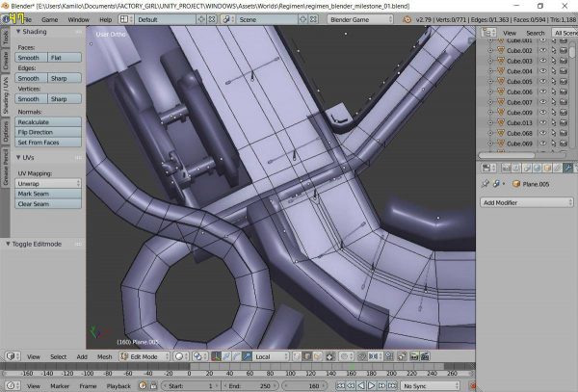The height and width of the screenshot is (392, 578).
Task: Toggle the eye icon for Cube.013
Action: point(541,123)
